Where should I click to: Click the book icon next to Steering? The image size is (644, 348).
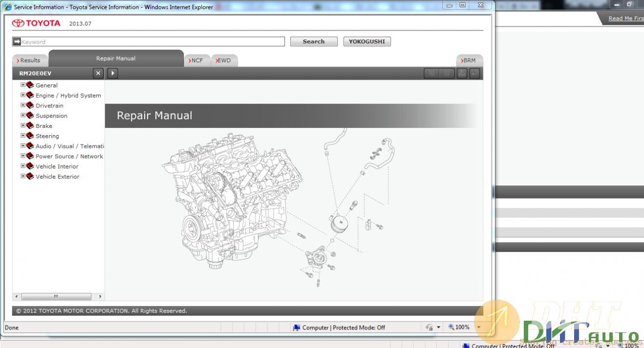pyautogui.click(x=30, y=136)
